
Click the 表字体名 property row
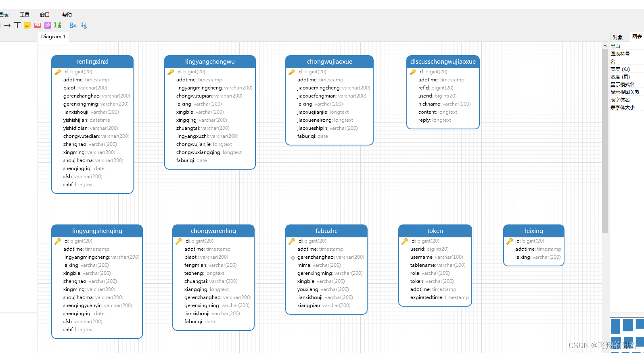(x=627, y=100)
